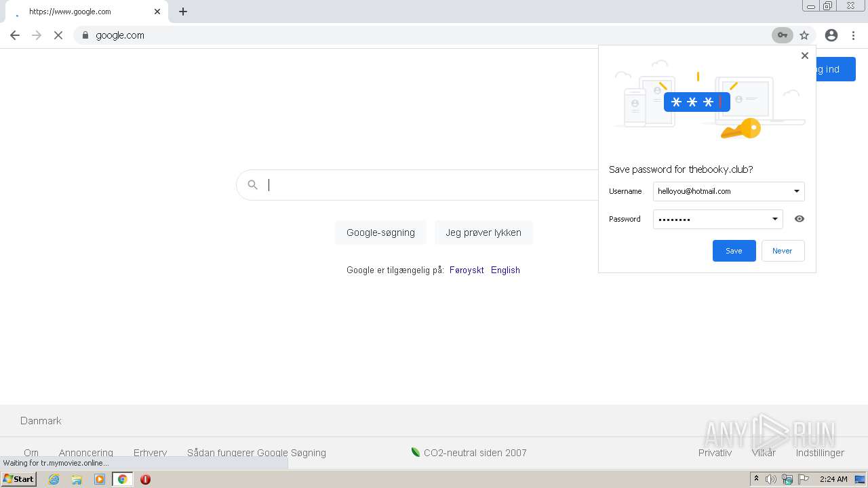Switch language to Føroyskt
The height and width of the screenshot is (488, 868).
[x=467, y=270]
